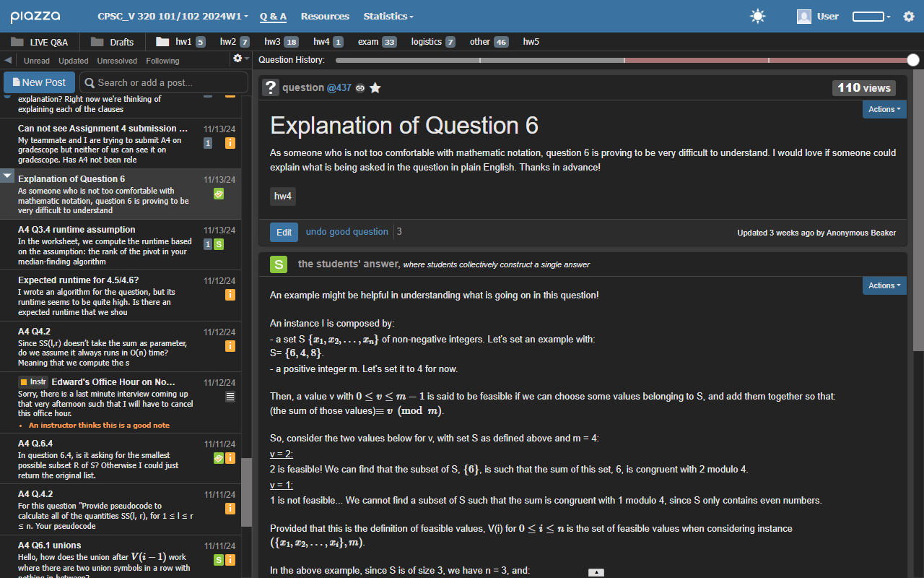Open post 'A4 Q6.1 unions'

121,556
